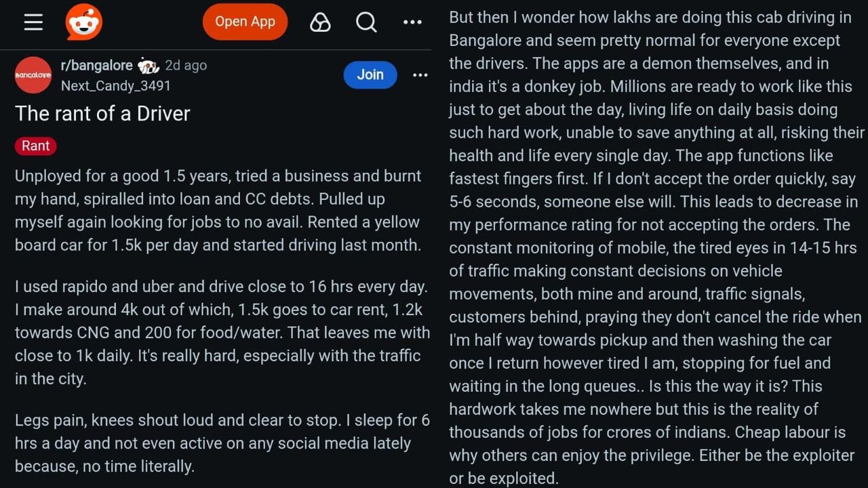Viewport: 868px width, 488px height.
Task: Click the "2d ago" timestamp
Action: (186, 65)
